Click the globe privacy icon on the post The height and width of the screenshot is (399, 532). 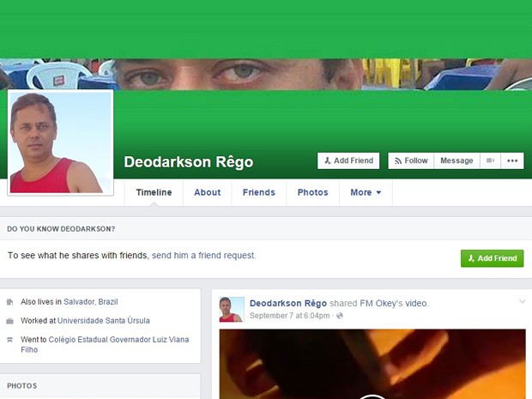coord(340,316)
